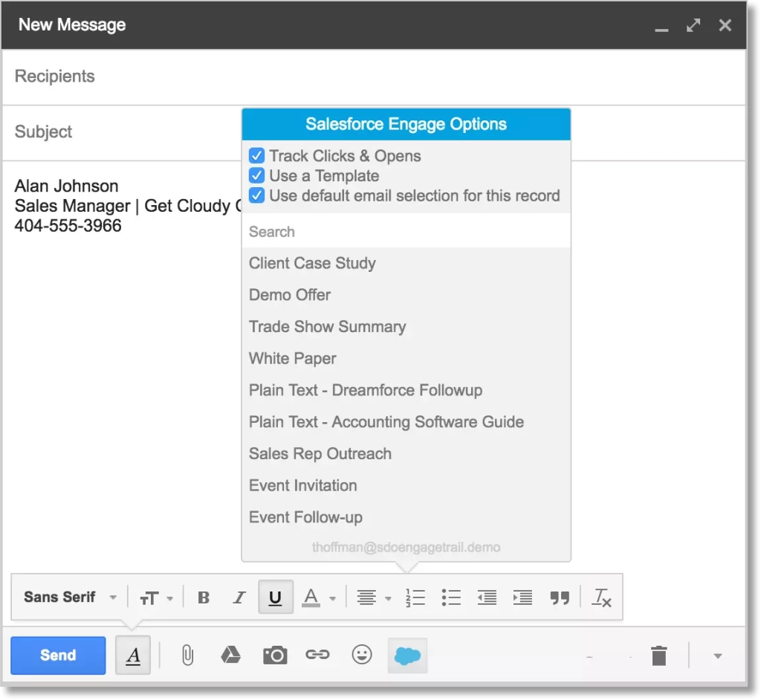Insert a bulleted list

451,597
